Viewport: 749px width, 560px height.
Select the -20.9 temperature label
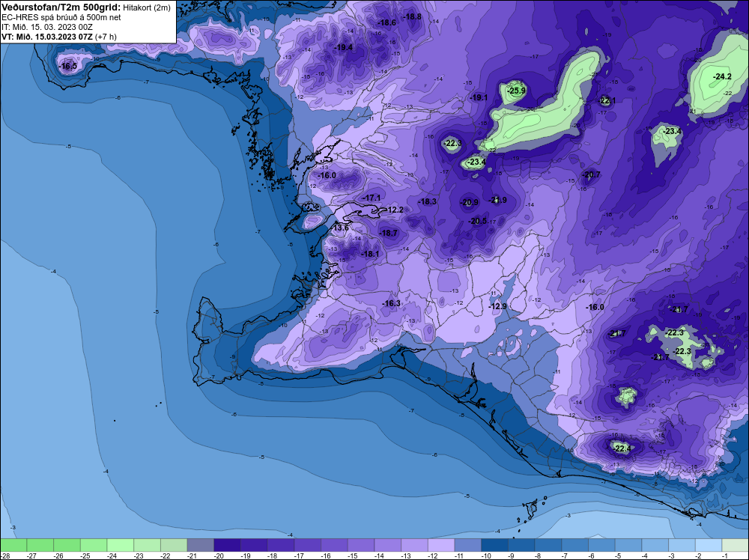tap(469, 203)
